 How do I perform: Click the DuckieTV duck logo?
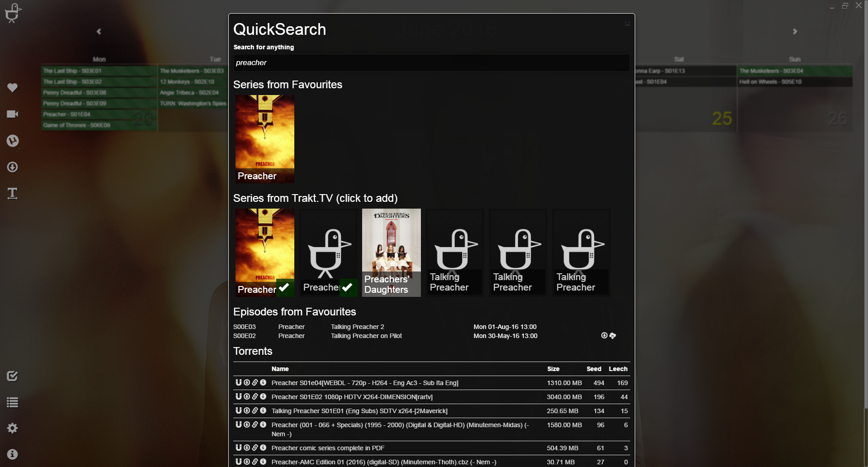(x=13, y=13)
